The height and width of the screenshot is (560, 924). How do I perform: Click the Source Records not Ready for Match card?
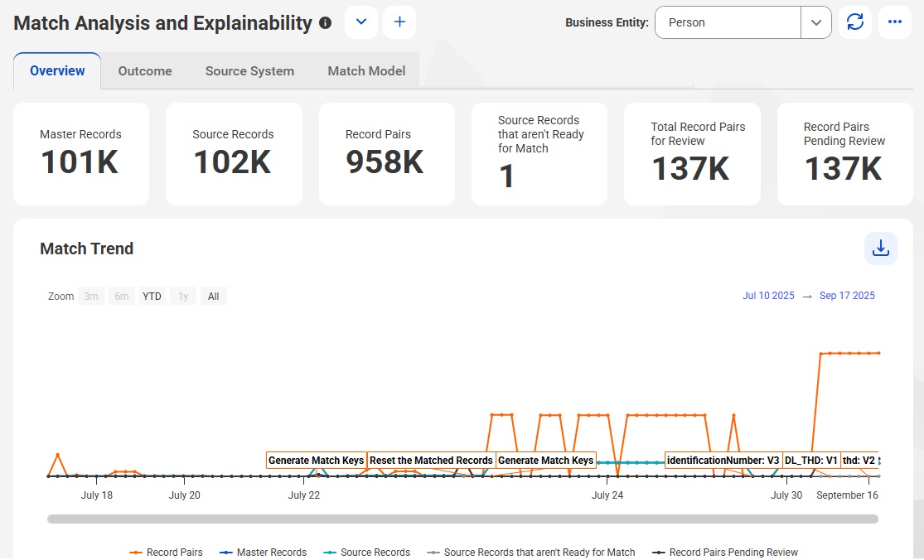(x=539, y=154)
